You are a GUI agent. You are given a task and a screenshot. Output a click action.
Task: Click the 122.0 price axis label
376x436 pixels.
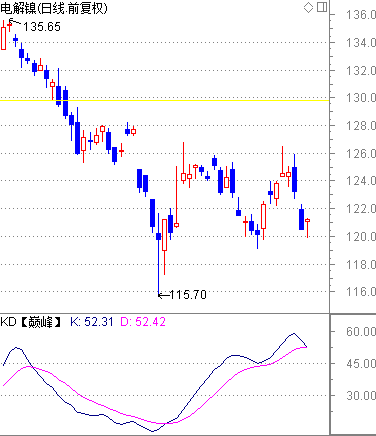coord(361,209)
